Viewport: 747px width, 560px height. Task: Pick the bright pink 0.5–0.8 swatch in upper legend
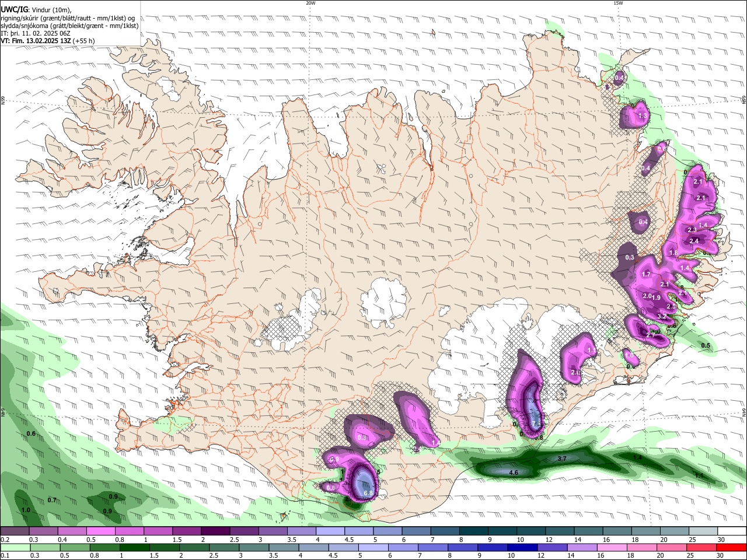pyautogui.click(x=101, y=531)
